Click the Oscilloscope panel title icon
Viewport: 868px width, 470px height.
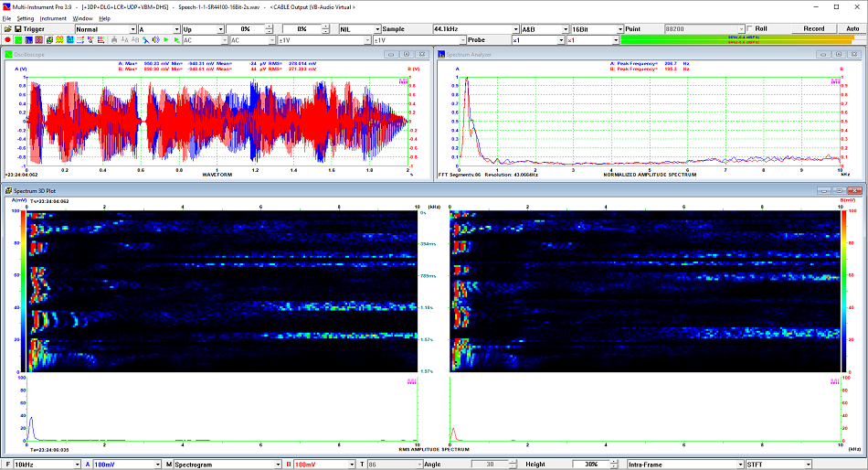point(8,54)
